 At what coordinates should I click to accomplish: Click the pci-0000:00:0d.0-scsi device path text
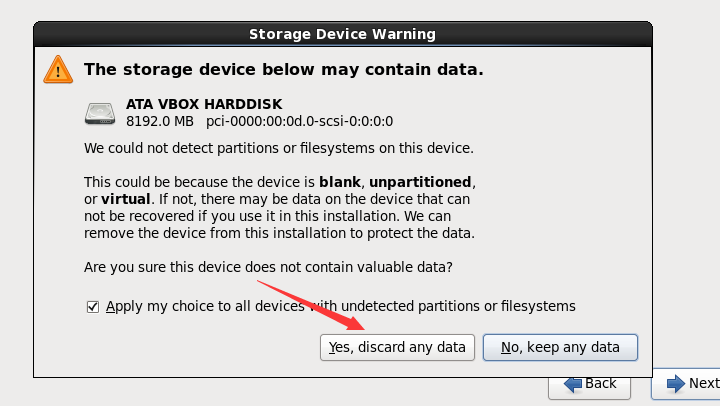click(x=299, y=122)
